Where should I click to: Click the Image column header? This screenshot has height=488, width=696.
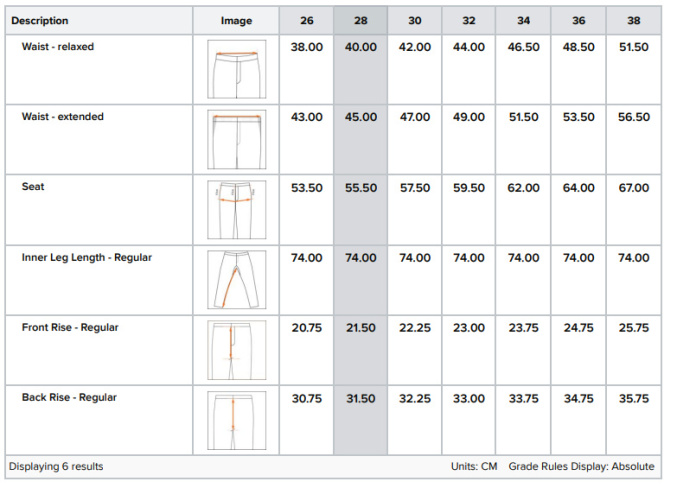tap(236, 20)
